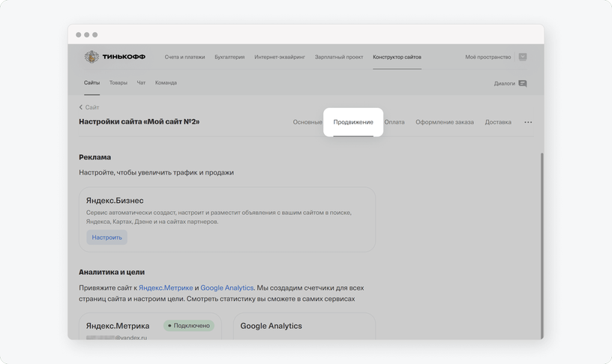
Task: Switch to the Продвижение tab
Action: (353, 122)
